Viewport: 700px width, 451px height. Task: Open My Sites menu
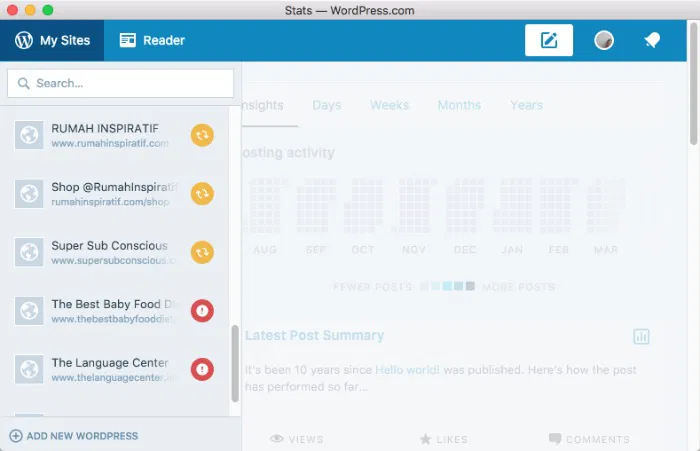52,40
